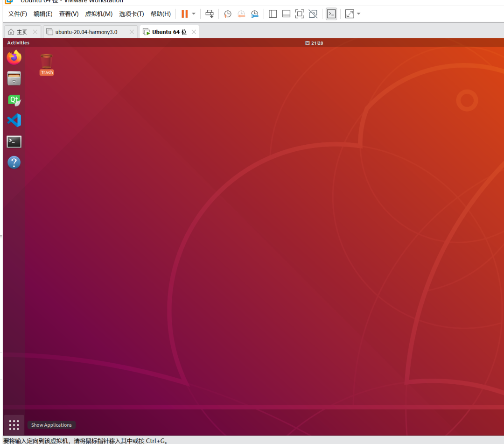504x444 pixels.
Task: Toggle the console view toolbar icon
Action: tap(331, 14)
